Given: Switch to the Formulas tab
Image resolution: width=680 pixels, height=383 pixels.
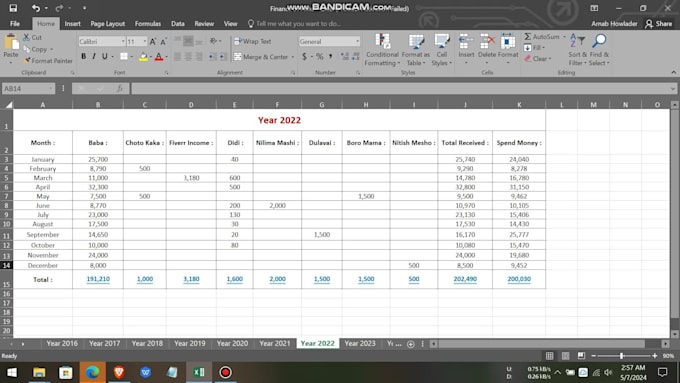Looking at the screenshot, I should (x=147, y=23).
